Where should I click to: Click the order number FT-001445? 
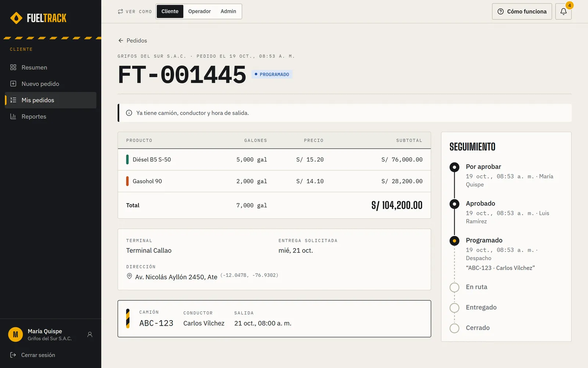coord(182,74)
